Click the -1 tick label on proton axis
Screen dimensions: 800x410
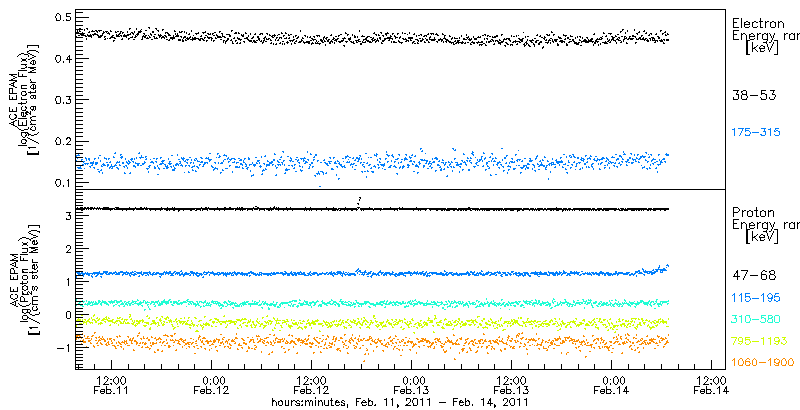tap(62, 348)
